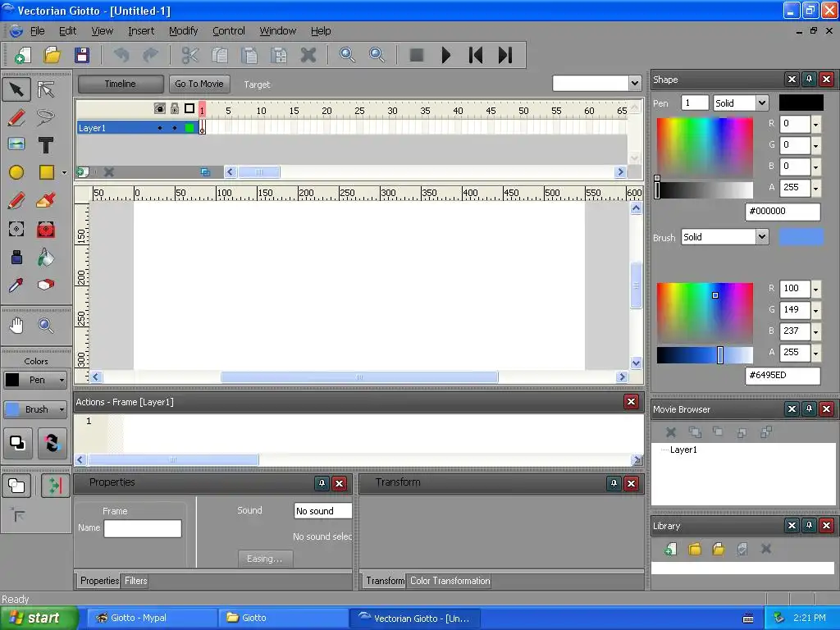Image resolution: width=840 pixels, height=630 pixels.
Task: Click the Zoom Out toolbar icon
Action: [x=377, y=55]
